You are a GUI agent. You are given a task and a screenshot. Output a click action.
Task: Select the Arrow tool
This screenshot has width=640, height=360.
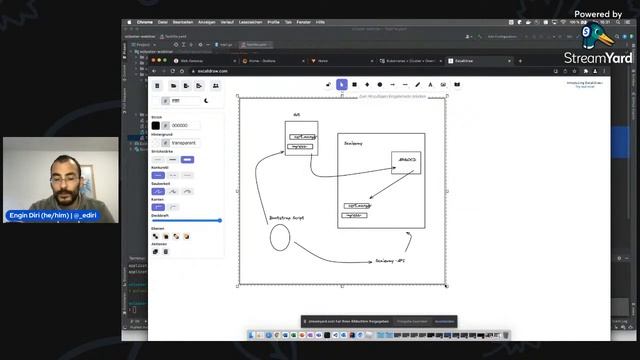[x=392, y=84]
